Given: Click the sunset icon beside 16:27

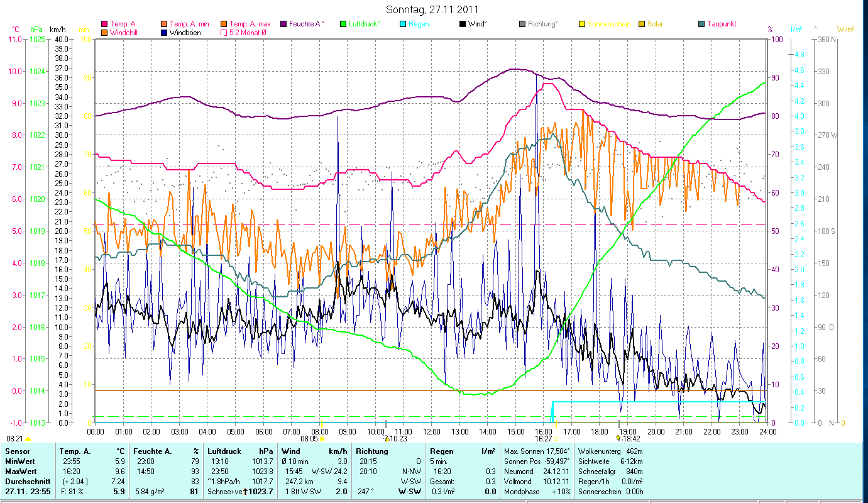Looking at the screenshot, I should pos(556,439).
